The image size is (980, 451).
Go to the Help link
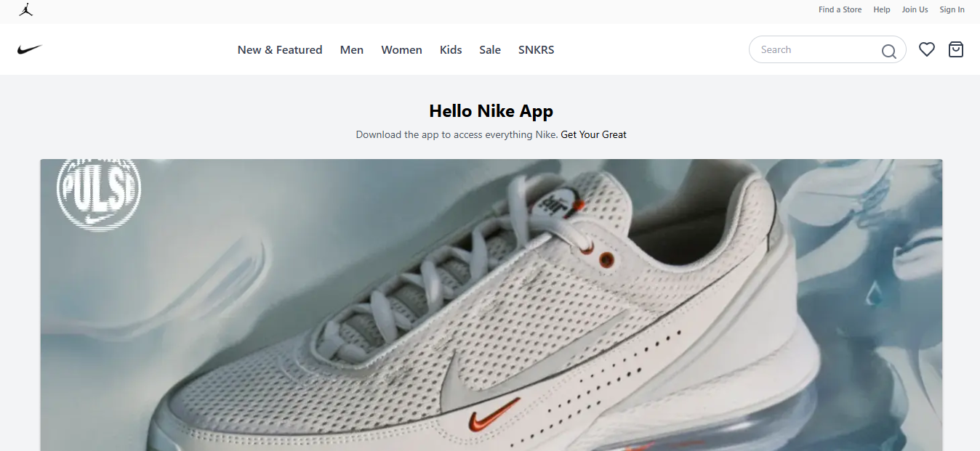[x=881, y=9]
